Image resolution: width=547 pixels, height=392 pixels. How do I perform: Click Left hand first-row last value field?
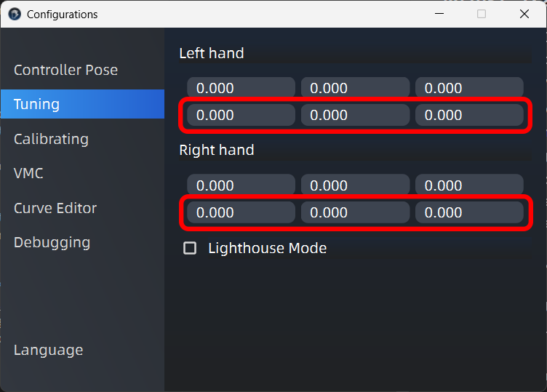pyautogui.click(x=469, y=88)
